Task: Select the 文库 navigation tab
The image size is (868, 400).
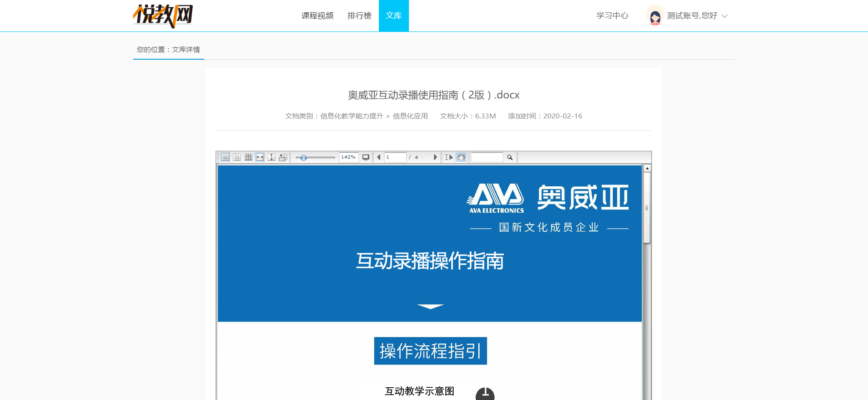Action: click(394, 15)
